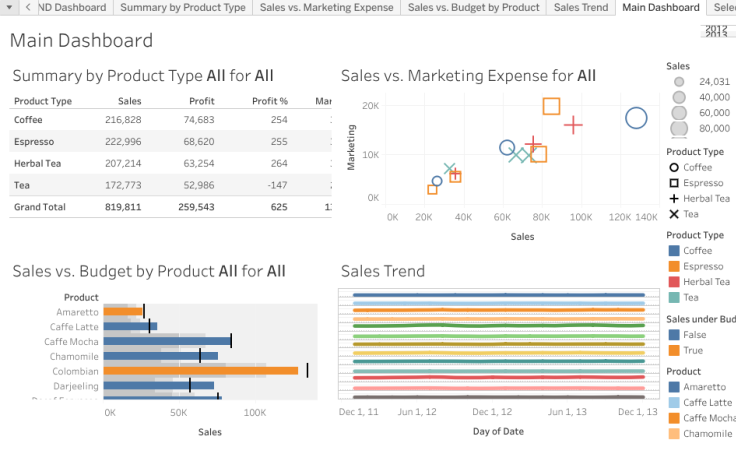Click the orange True swatch under Sales under Budget
736x454 pixels.
(x=674, y=351)
